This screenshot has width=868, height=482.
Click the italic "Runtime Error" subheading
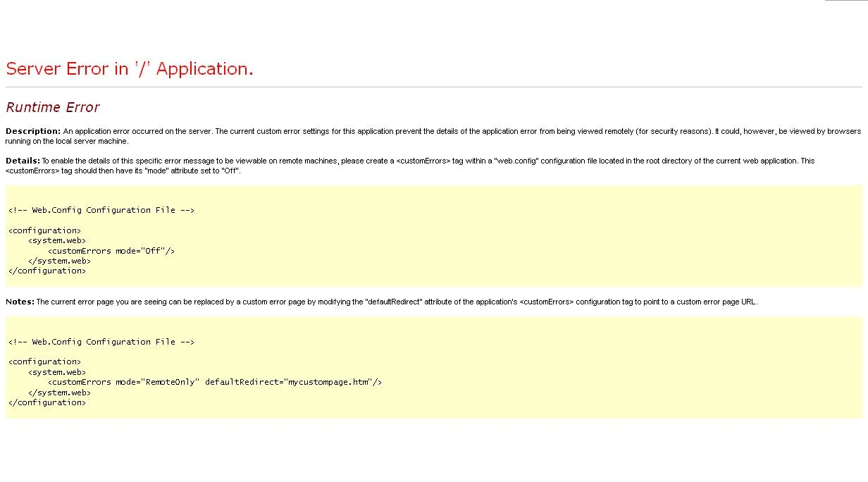53,107
